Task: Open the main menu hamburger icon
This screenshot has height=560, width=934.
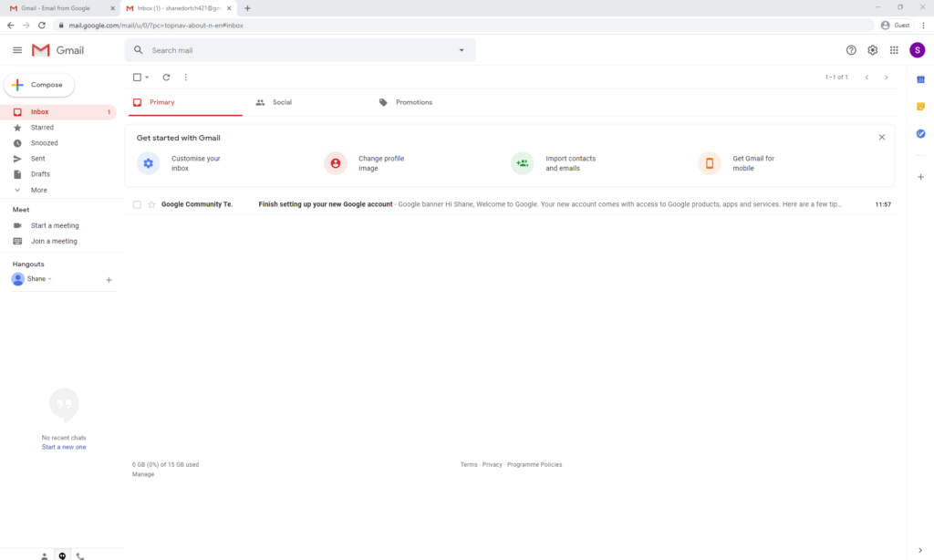Action: tap(17, 50)
